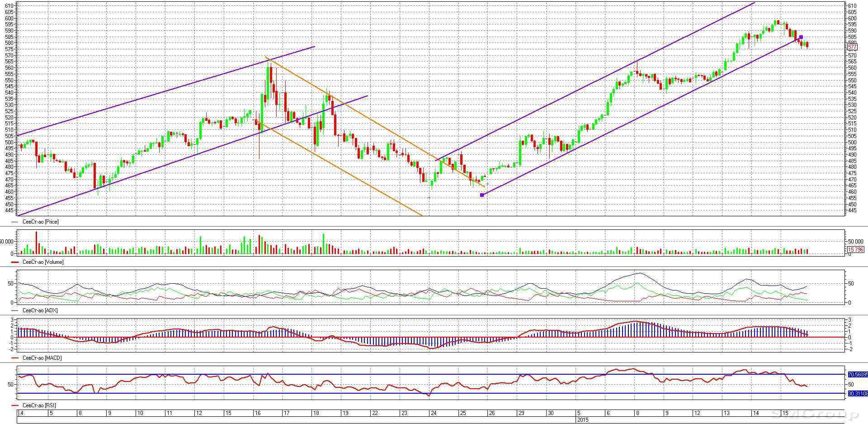This screenshot has width=868, height=424.
Task: Select the СевСт-ао [Price] legend label
Action: [40, 222]
